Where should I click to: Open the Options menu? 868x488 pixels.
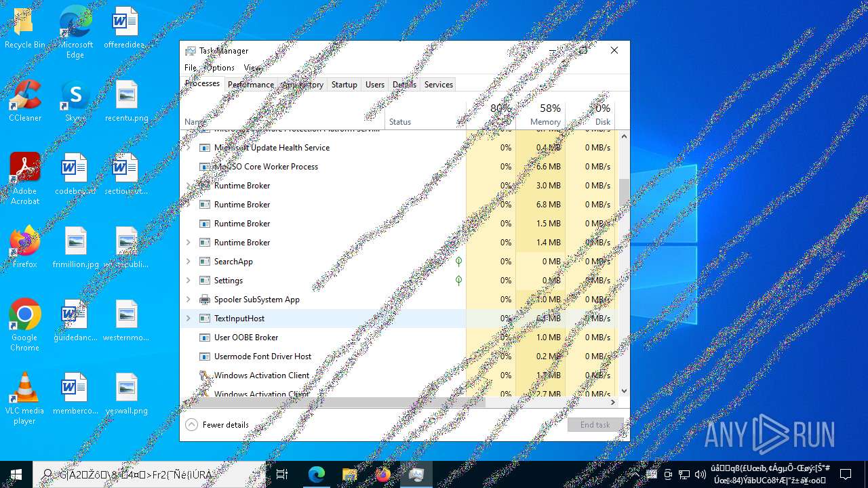220,68
